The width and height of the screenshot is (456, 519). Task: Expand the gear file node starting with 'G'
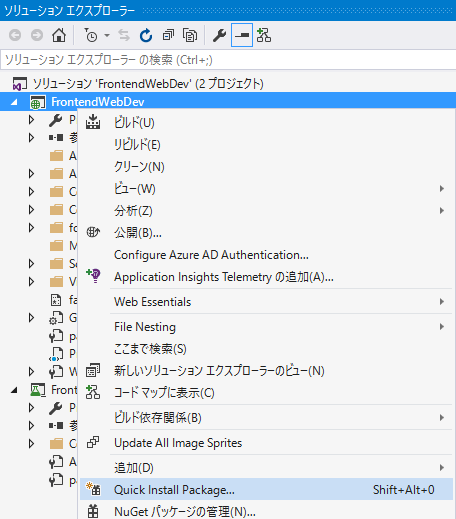pyautogui.click(x=31, y=318)
